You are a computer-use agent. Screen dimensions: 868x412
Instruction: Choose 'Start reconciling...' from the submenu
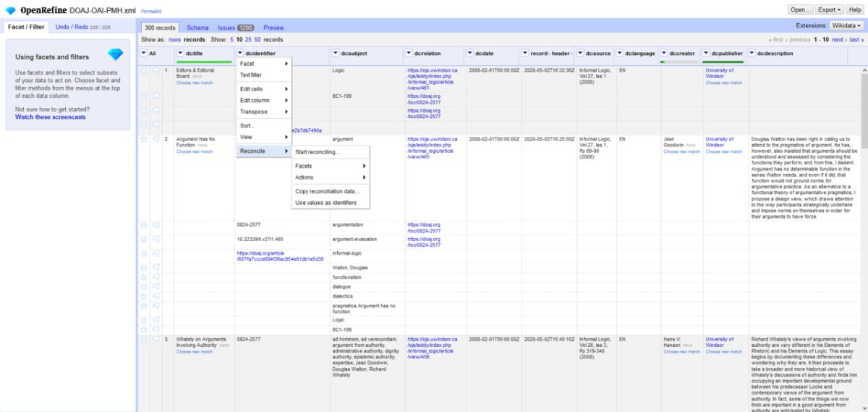(x=330, y=152)
